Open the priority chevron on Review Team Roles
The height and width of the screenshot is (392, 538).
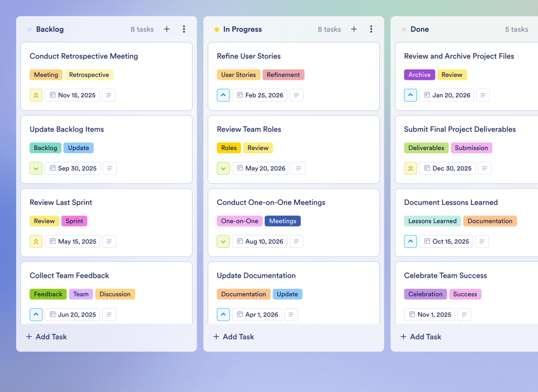(x=223, y=168)
